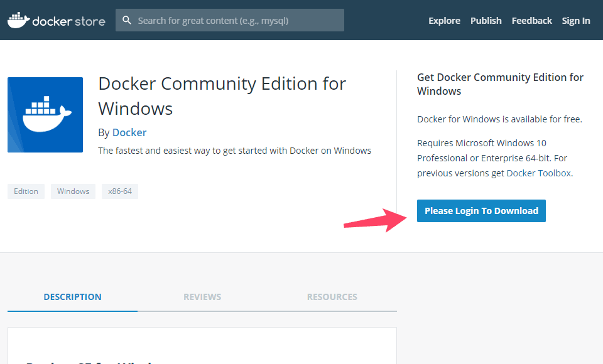Screen dimensions: 603x364
Task: Select the Edition tag
Action: pos(26,191)
